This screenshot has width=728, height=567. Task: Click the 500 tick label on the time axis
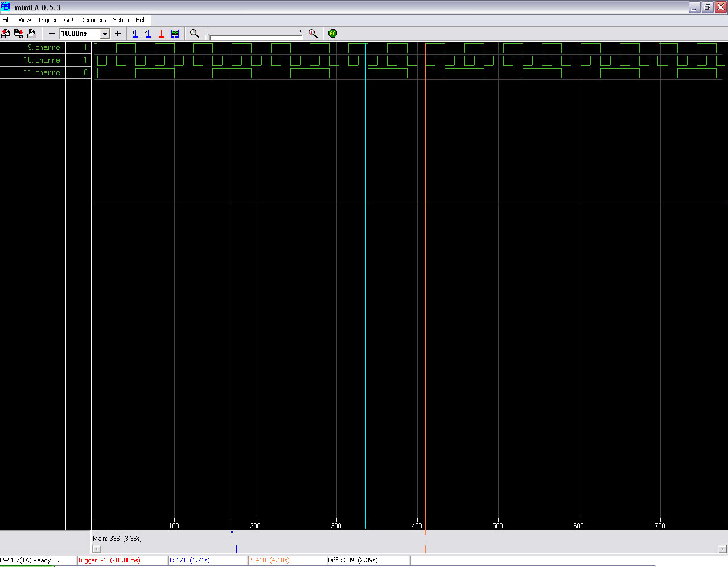497,525
